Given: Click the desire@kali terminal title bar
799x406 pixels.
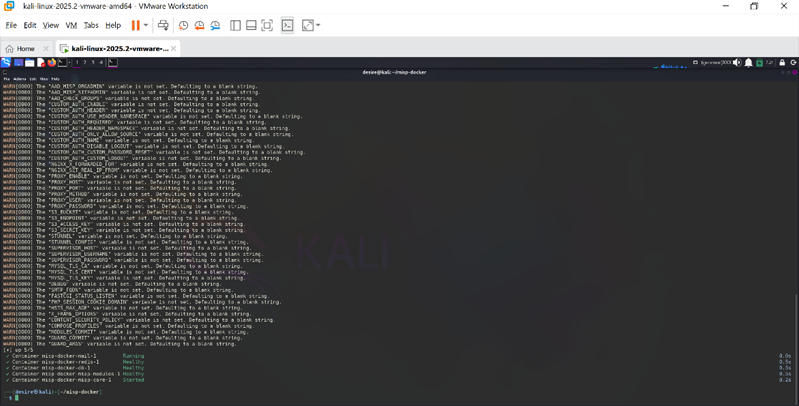Looking at the screenshot, I should (x=394, y=72).
